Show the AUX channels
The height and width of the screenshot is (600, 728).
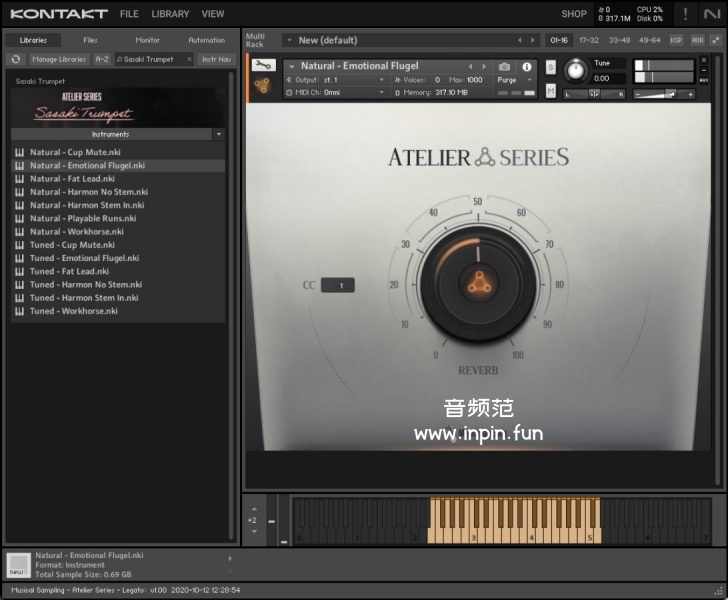click(697, 40)
